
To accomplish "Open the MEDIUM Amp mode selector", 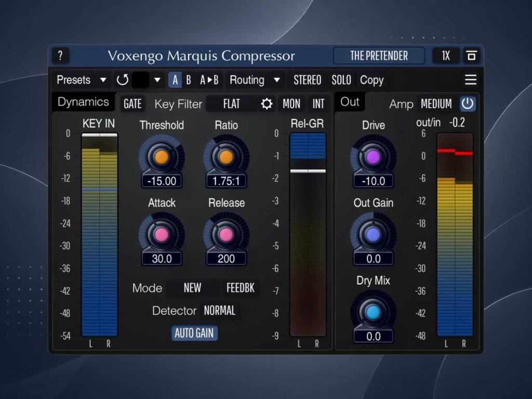I will 436,104.
